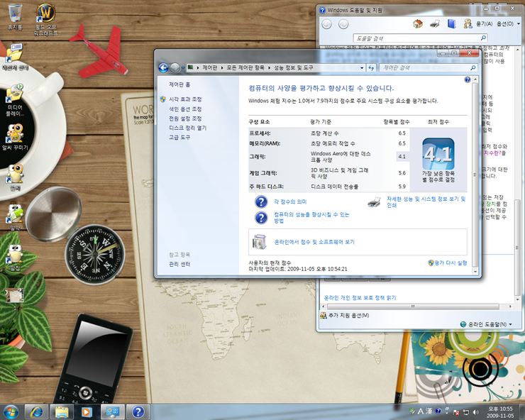525x420 pixels.
Task: Click 모든 제어판 항목 in breadcrumb
Action: pos(245,67)
